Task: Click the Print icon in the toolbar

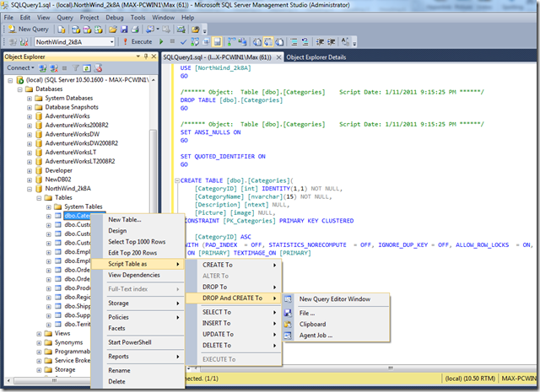Action: tap(135, 30)
